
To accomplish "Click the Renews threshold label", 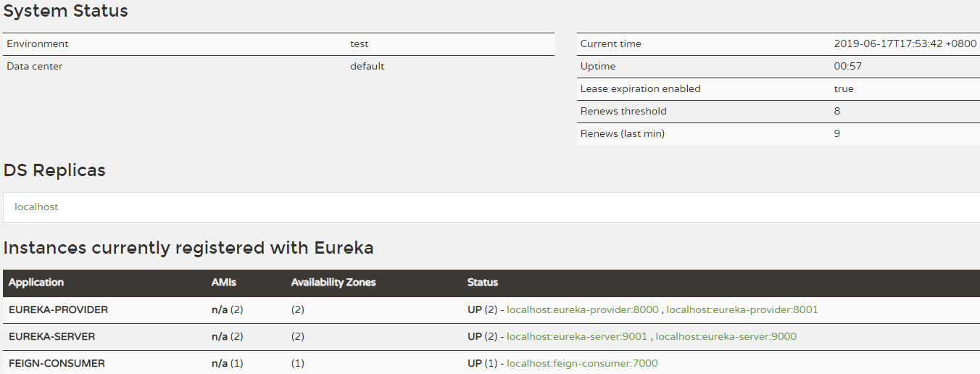I will [623, 112].
